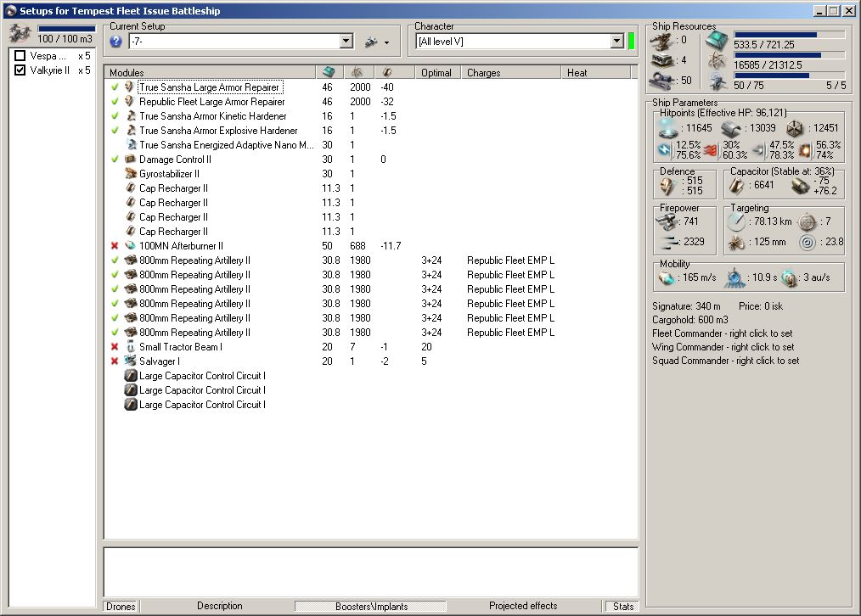Screen dimensions: 861x616
Task: Select the last Large Capacitor Control Circuit I rig
Action: tap(371, 405)
